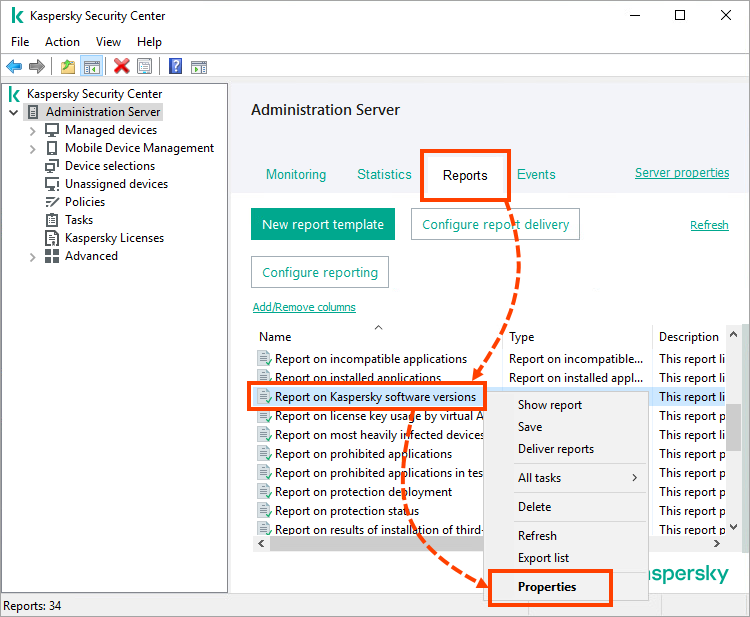This screenshot has height=617, width=750.
Task: Click the red X Delete toolbar icon
Action: tap(121, 67)
